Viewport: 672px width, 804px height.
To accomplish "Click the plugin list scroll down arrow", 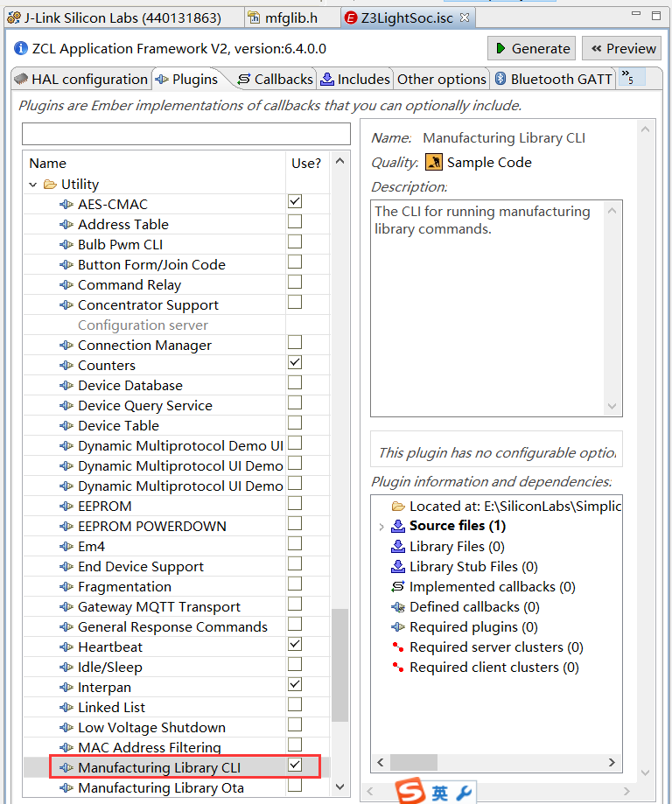I will click(339, 787).
